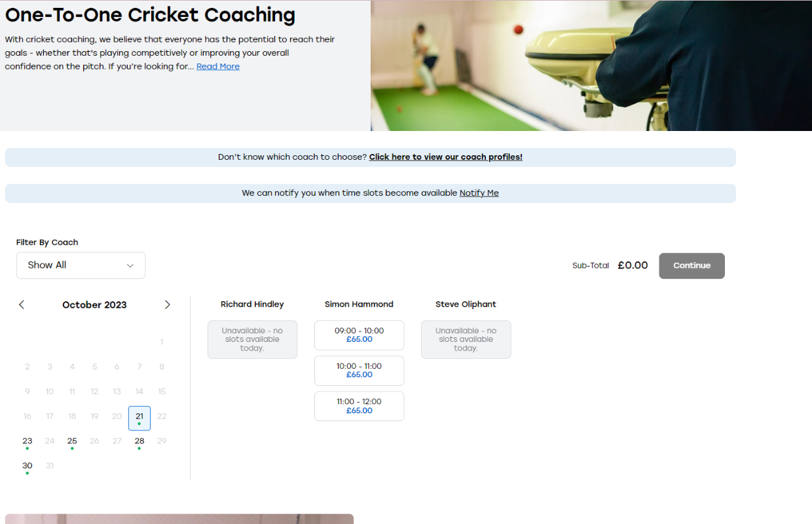Select October 28 on the calendar
Image resolution: width=812 pixels, height=524 pixels.
tap(139, 441)
